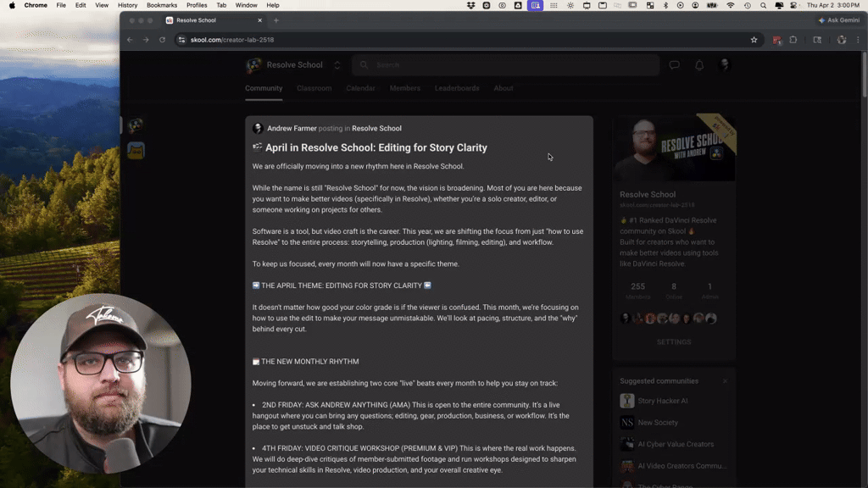
Task: Open the New Society community icon
Action: coord(627,422)
